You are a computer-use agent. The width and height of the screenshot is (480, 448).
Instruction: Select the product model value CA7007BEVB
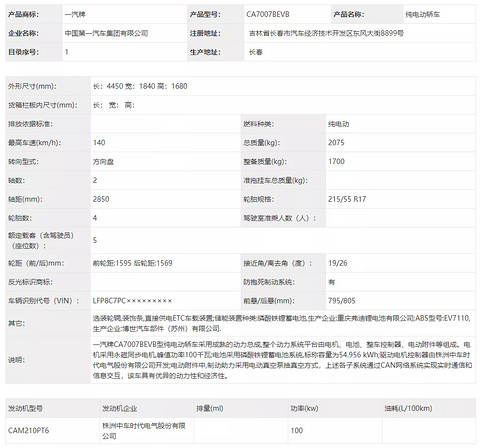click(268, 14)
